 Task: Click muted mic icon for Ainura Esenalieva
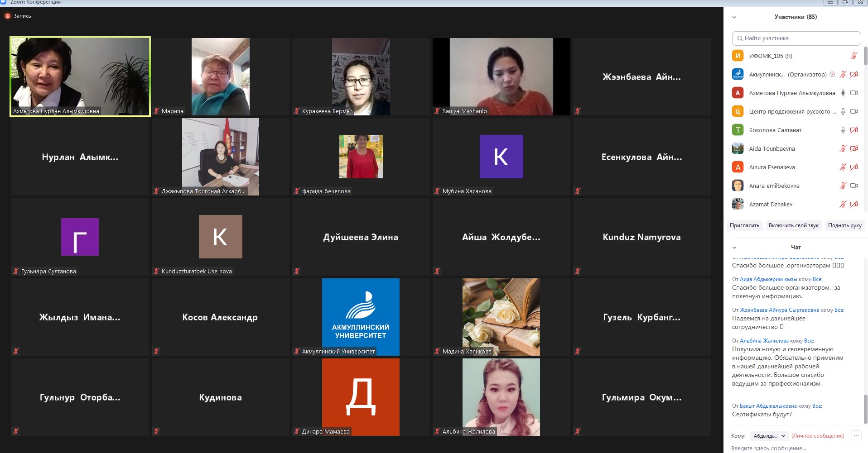[843, 167]
